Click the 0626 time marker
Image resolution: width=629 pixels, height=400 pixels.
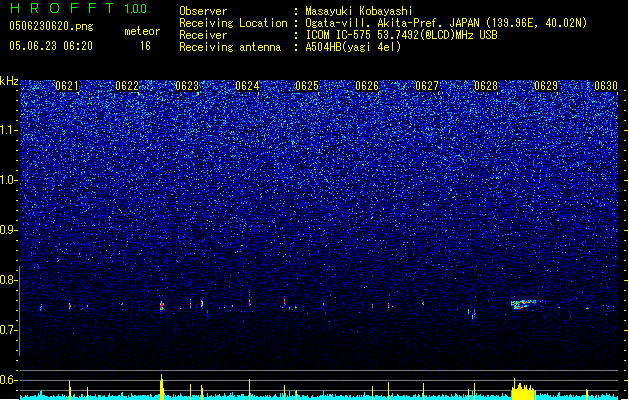pos(367,86)
